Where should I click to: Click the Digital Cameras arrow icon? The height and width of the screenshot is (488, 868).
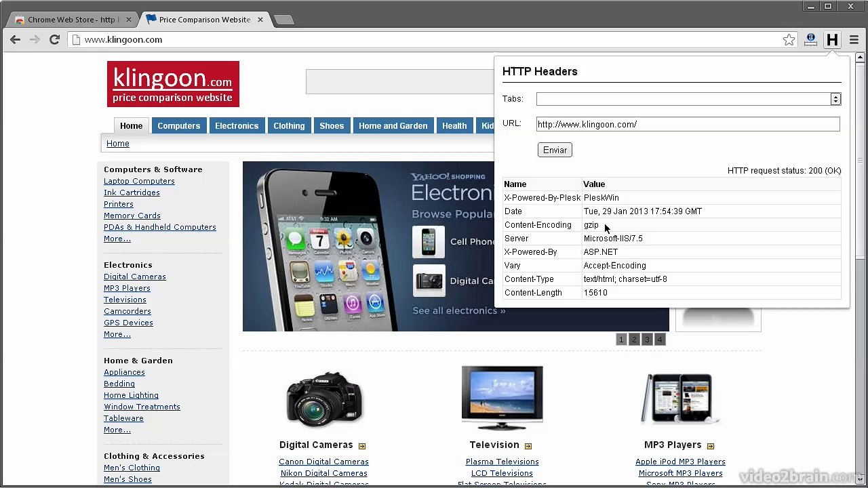pos(362,446)
